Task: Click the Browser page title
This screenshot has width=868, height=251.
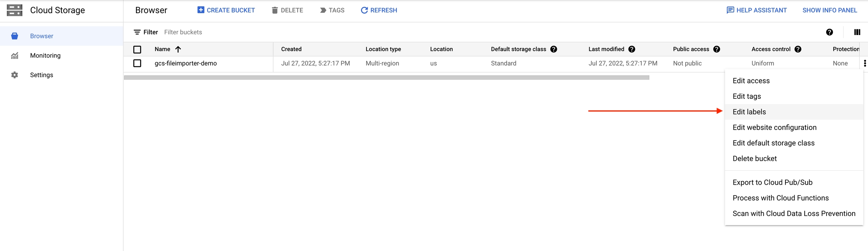Action: (x=151, y=10)
